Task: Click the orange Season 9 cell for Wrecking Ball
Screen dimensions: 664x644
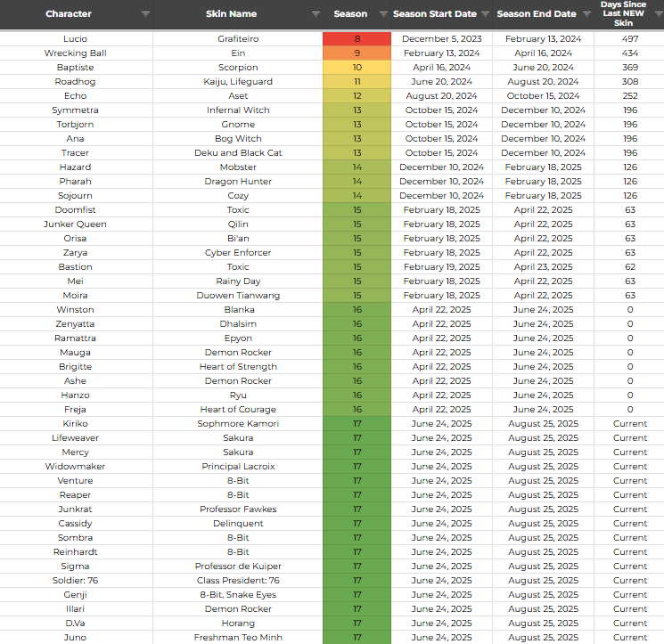Action: coord(357,53)
